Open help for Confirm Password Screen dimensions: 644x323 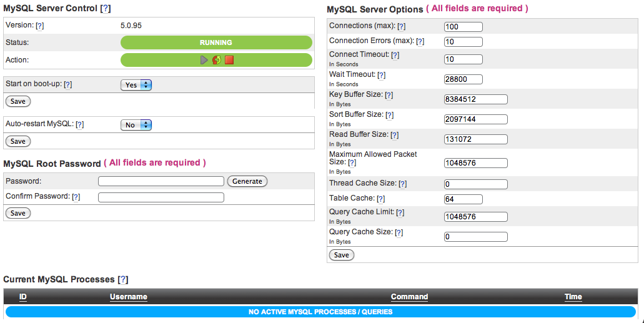coord(76,197)
